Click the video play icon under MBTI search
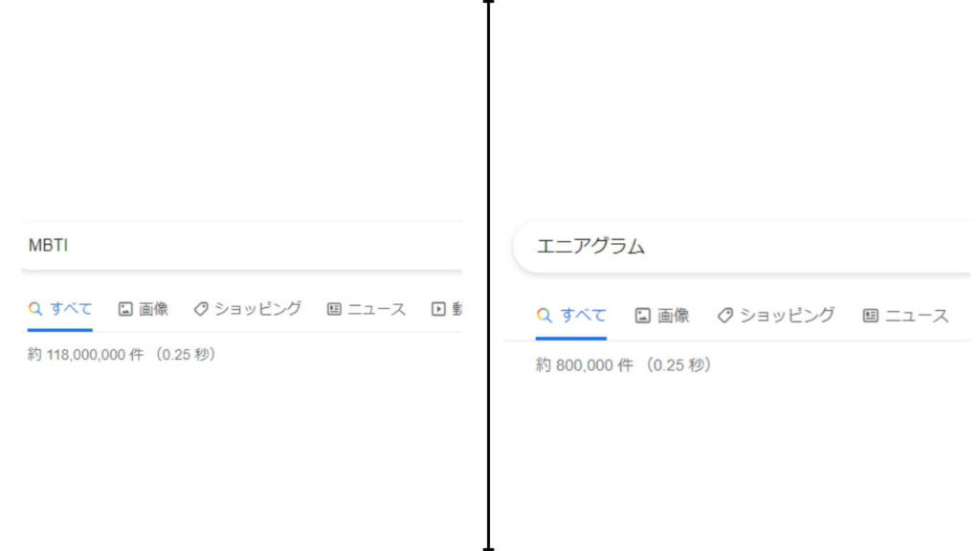 (438, 309)
